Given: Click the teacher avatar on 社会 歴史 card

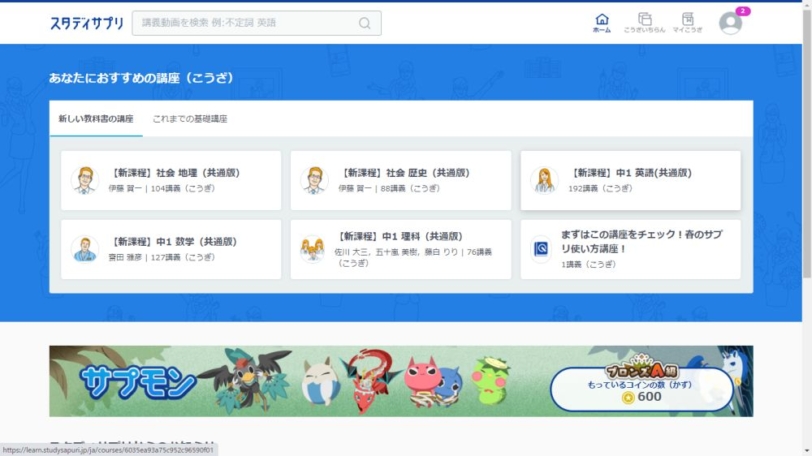Looking at the screenshot, I should [314, 180].
